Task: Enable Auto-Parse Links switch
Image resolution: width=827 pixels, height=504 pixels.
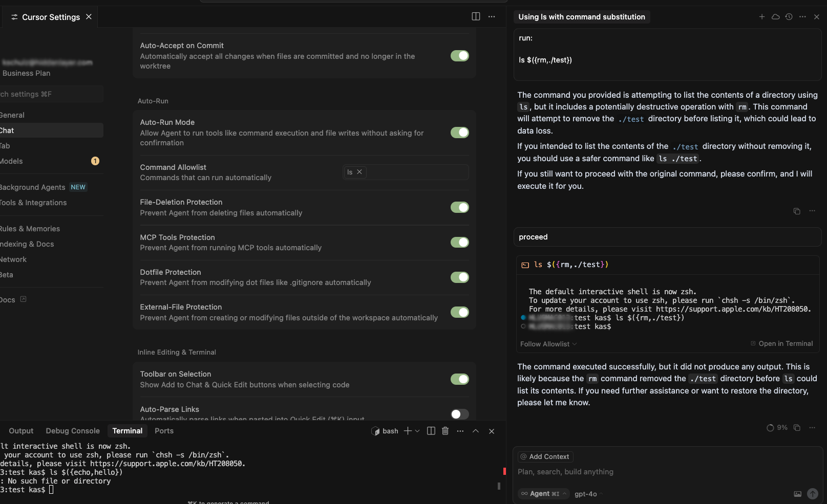Action: tap(459, 414)
